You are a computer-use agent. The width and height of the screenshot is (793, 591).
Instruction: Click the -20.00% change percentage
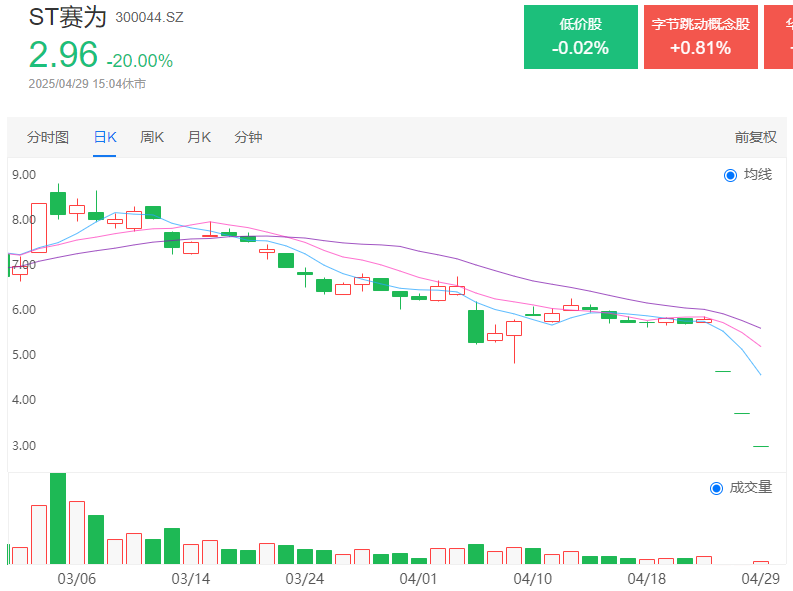tap(139, 61)
